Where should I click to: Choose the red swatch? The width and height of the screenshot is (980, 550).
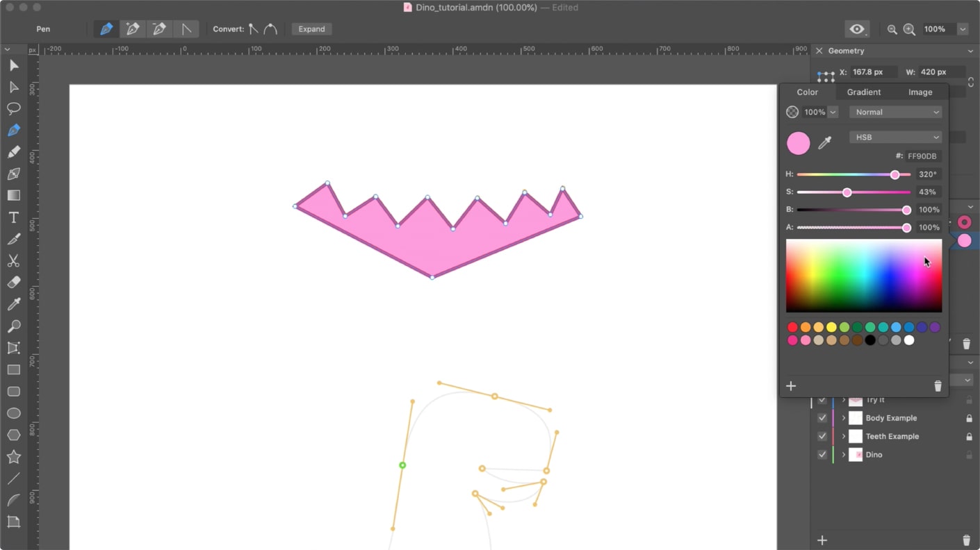tap(792, 327)
